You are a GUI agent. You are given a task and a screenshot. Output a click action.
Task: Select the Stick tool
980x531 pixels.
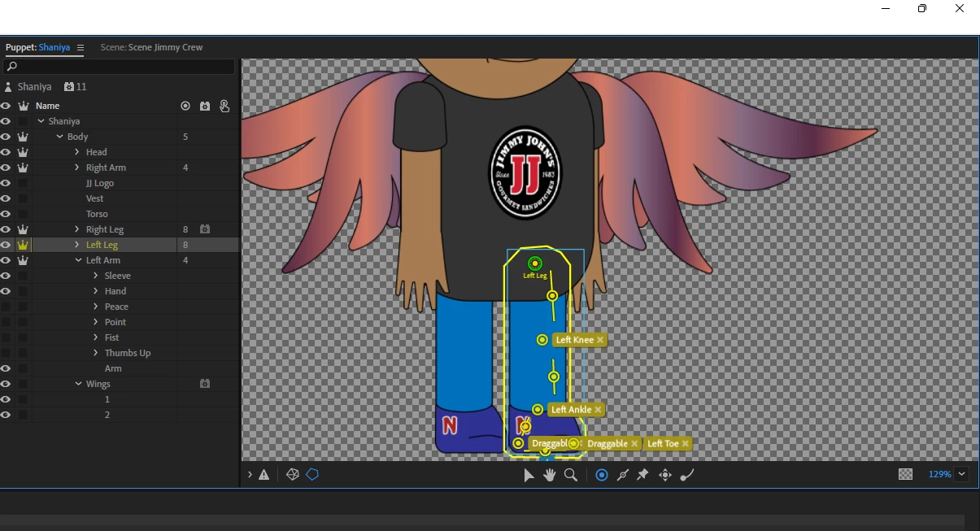(x=623, y=475)
